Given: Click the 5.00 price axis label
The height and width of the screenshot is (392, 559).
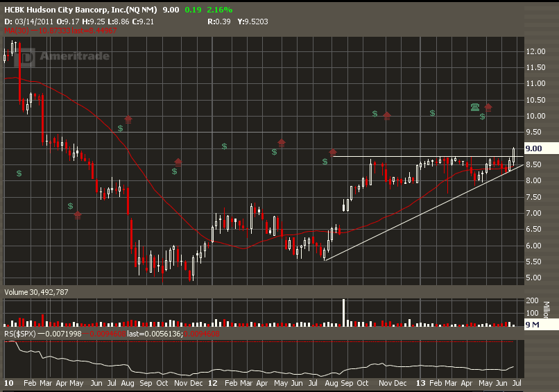Looking at the screenshot, I should tap(534, 278).
